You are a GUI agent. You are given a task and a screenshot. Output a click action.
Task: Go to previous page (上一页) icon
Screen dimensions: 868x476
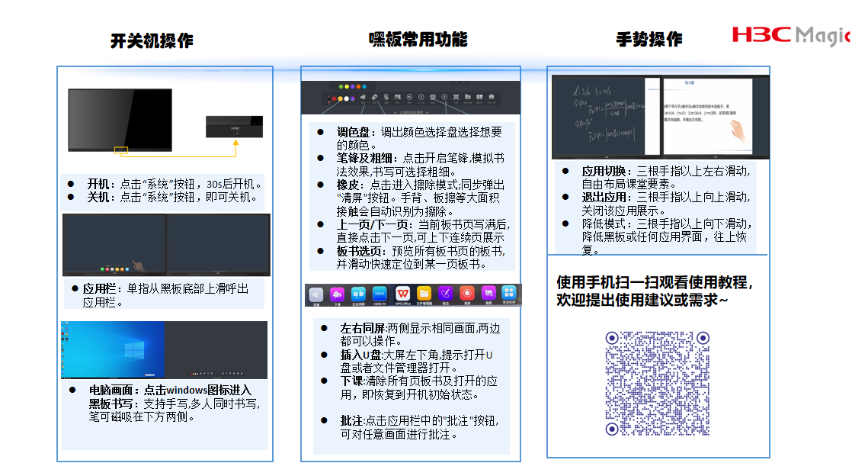click(x=421, y=97)
